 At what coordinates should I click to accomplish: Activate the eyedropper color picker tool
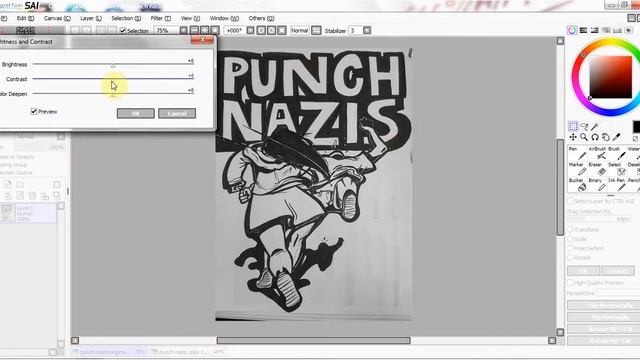[617, 137]
